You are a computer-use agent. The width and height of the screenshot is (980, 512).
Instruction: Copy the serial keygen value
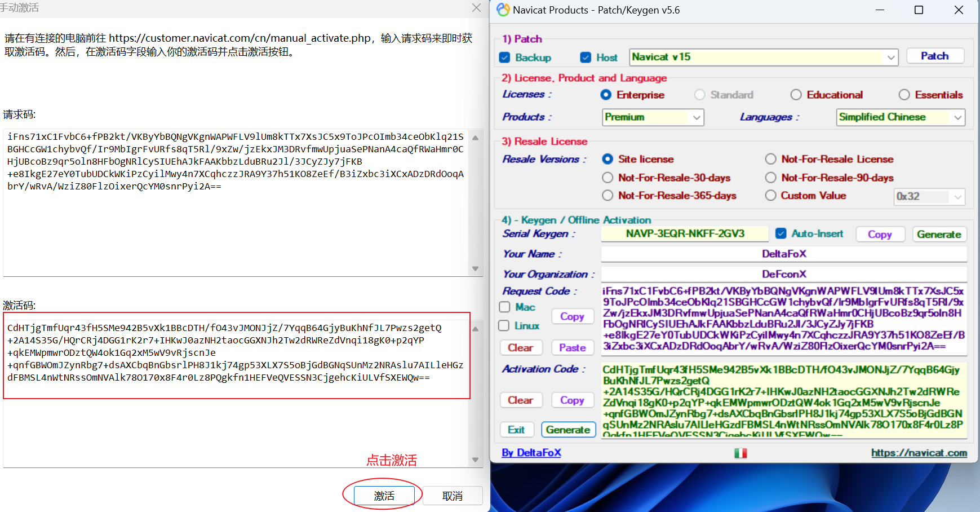(x=880, y=234)
